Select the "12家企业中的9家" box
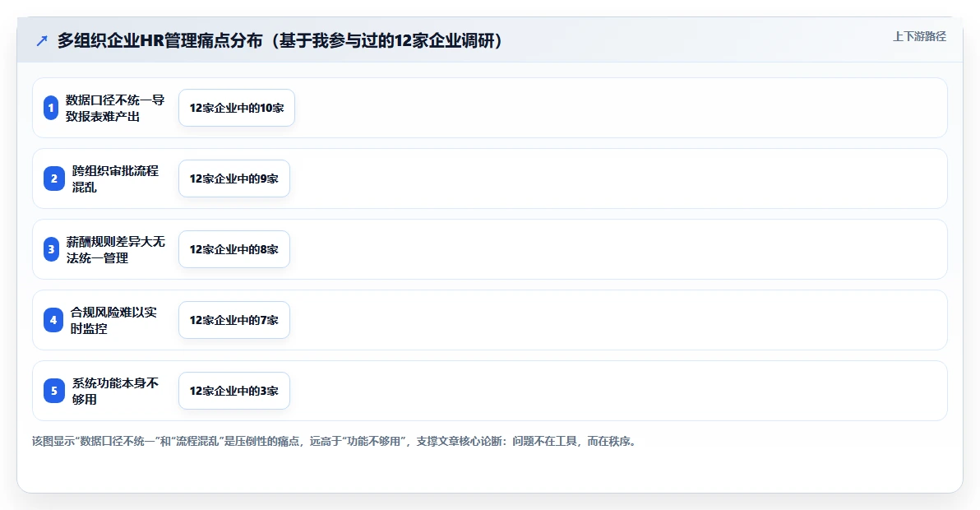 [x=233, y=178]
